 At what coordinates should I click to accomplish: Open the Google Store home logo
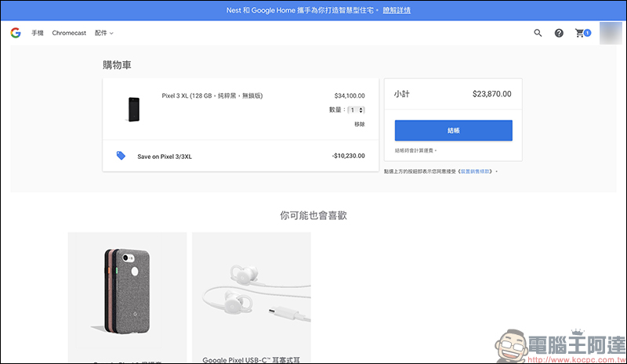(16, 33)
